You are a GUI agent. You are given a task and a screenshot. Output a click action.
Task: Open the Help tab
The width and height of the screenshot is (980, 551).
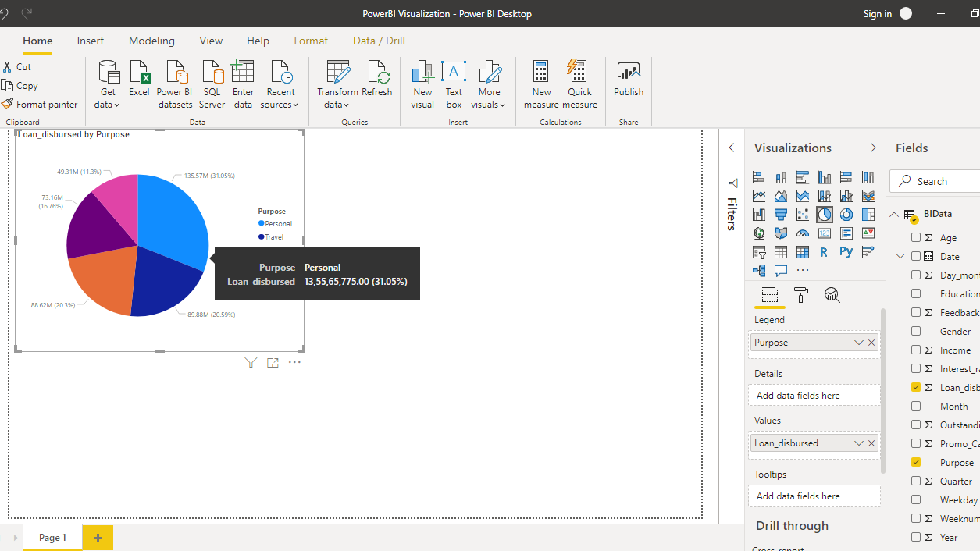(258, 41)
